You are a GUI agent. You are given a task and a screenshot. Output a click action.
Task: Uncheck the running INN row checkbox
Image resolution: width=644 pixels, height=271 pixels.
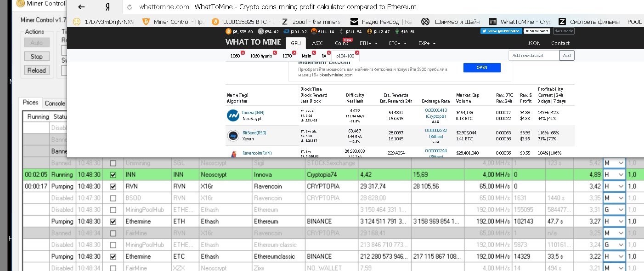coord(113,175)
